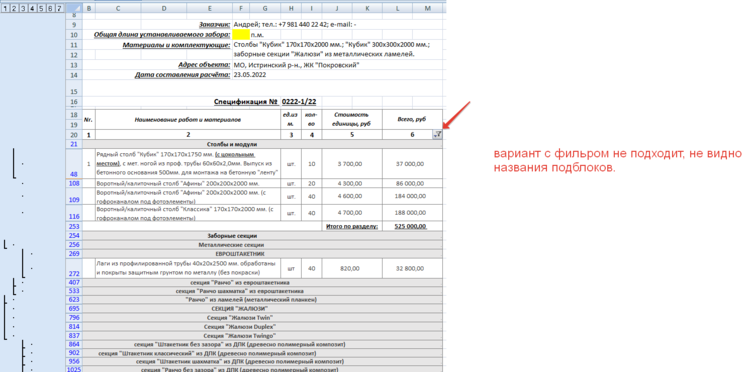The height and width of the screenshot is (372, 749).
Task: Show outline level 5
Action: coord(41,9)
